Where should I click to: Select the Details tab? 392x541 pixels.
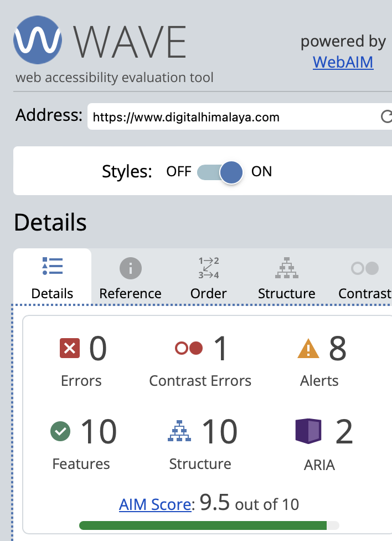[52, 278]
